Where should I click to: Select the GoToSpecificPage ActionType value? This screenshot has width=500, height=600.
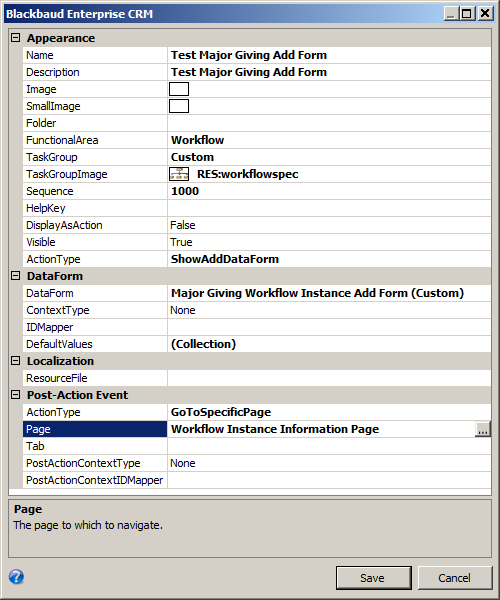(x=329, y=412)
